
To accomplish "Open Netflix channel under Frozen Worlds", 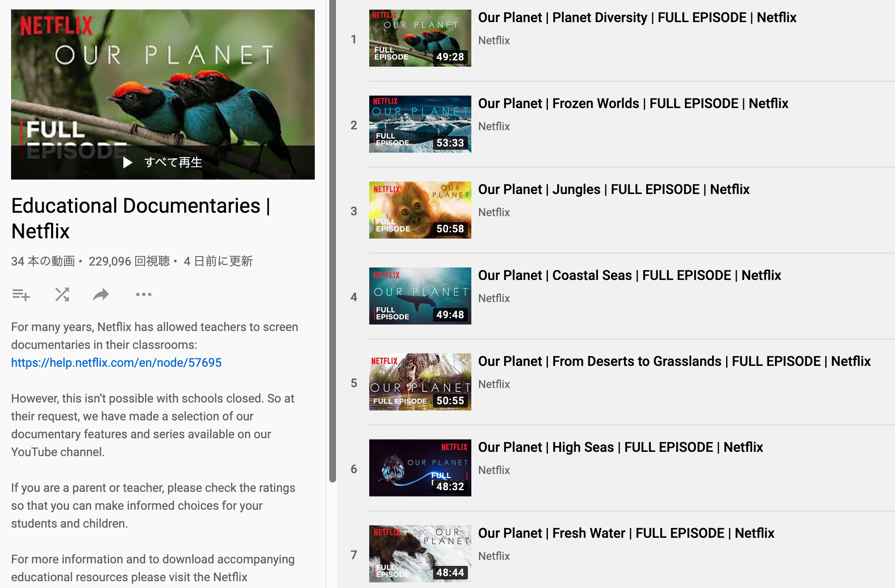I will [x=494, y=126].
